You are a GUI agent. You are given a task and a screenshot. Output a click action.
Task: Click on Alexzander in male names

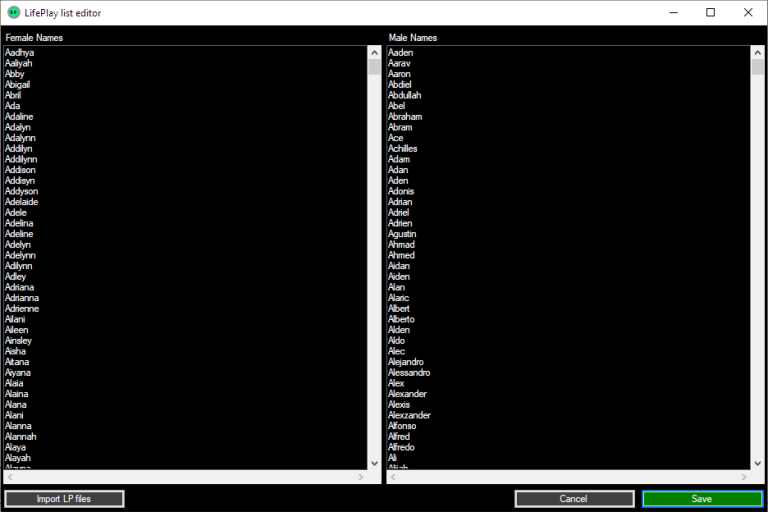409,415
